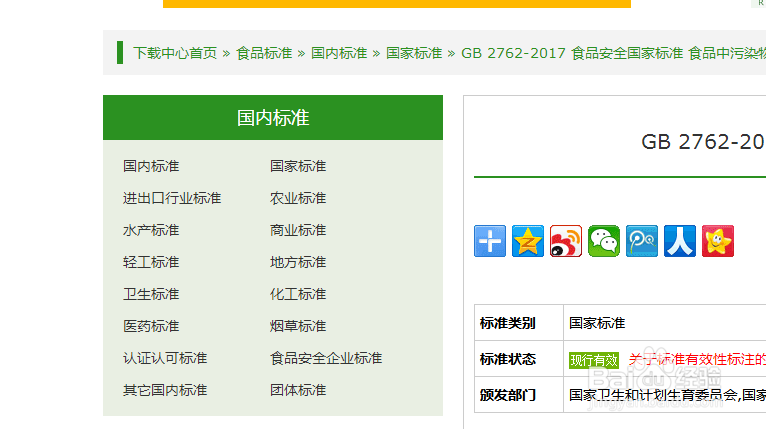Click the green 现行有效 status badge
766x429 pixels.
594,360
